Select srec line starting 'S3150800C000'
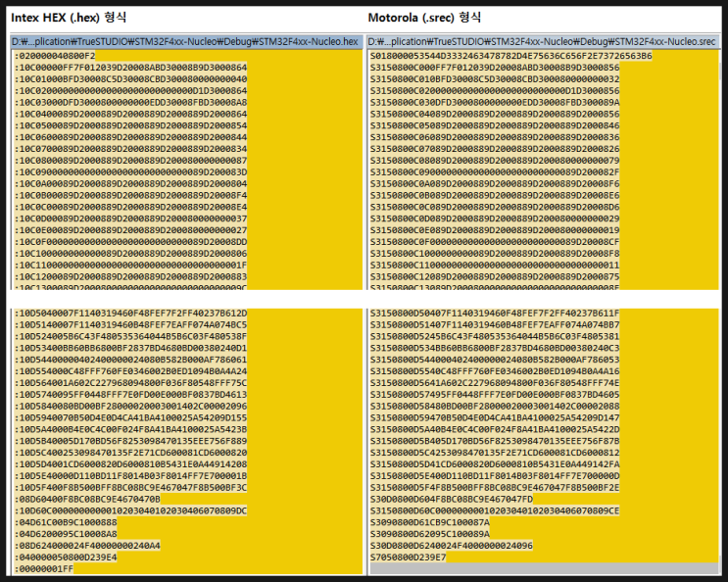 tap(495, 68)
